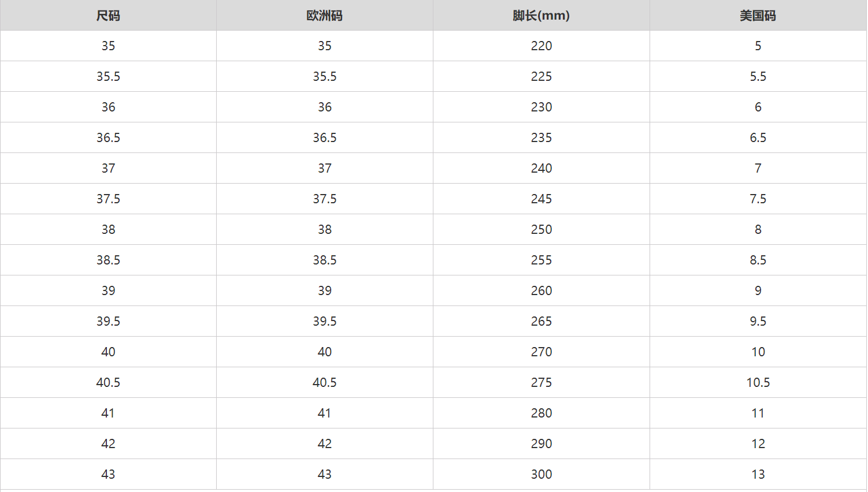
Task: Click US size 10 cell
Action: (758, 352)
